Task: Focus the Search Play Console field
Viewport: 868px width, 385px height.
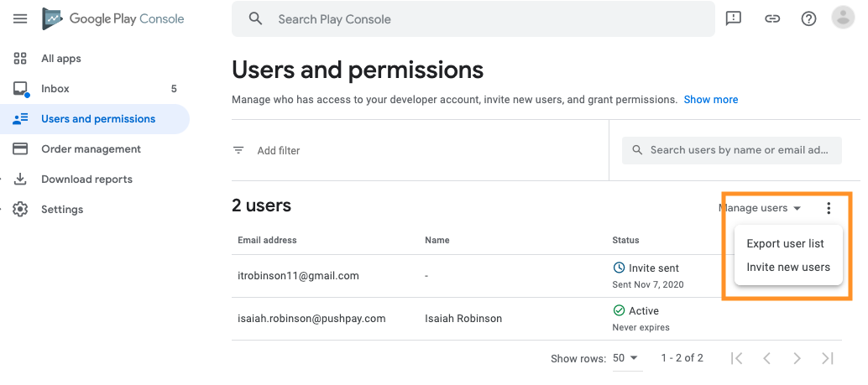Action: pos(473,18)
